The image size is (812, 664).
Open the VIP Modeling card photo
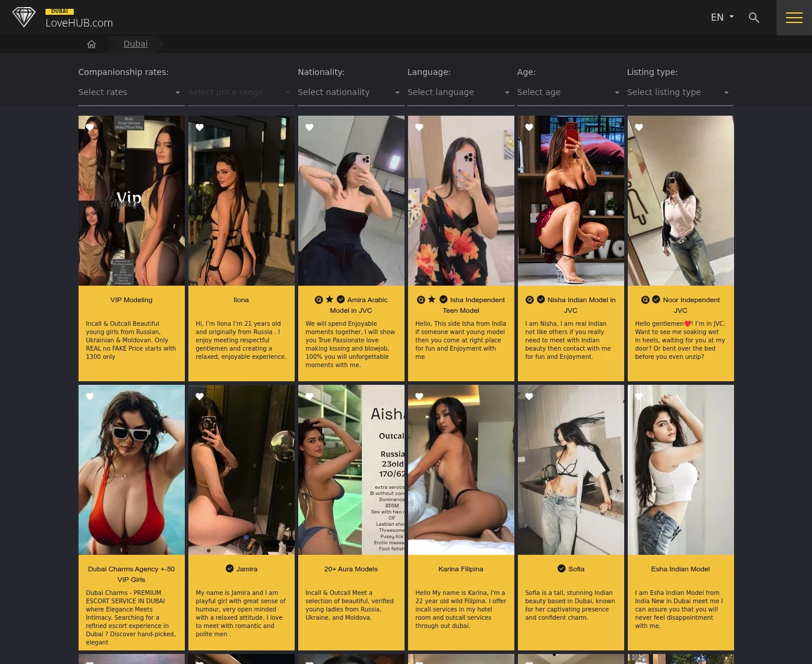pos(132,201)
